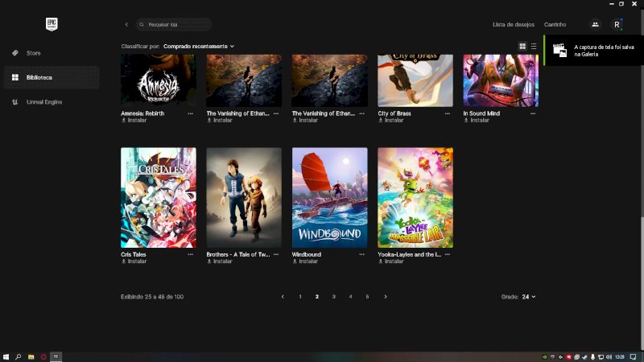The height and width of the screenshot is (362, 644).
Task: Open Lista de desejos link
Action: click(x=514, y=25)
